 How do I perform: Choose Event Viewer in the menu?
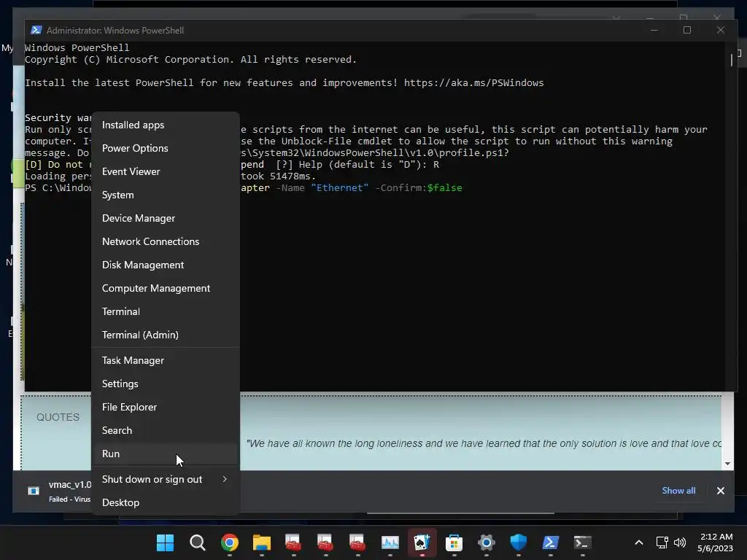tap(166, 171)
